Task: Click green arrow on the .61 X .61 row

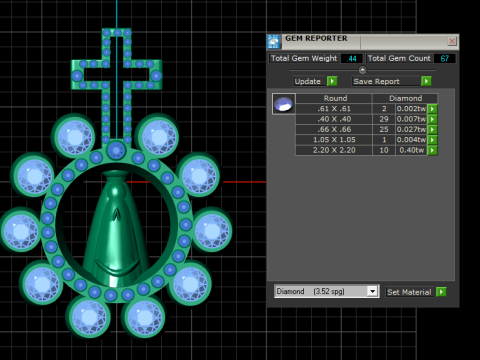Action: 432,109
